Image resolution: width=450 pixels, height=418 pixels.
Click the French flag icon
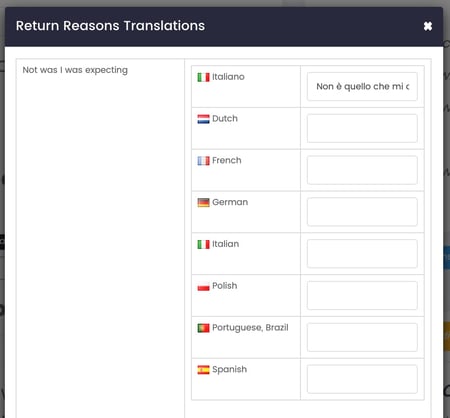[x=203, y=161]
